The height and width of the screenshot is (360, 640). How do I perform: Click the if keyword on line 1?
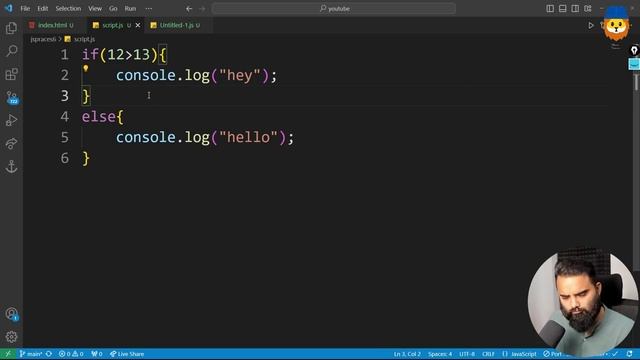pyautogui.click(x=90, y=55)
